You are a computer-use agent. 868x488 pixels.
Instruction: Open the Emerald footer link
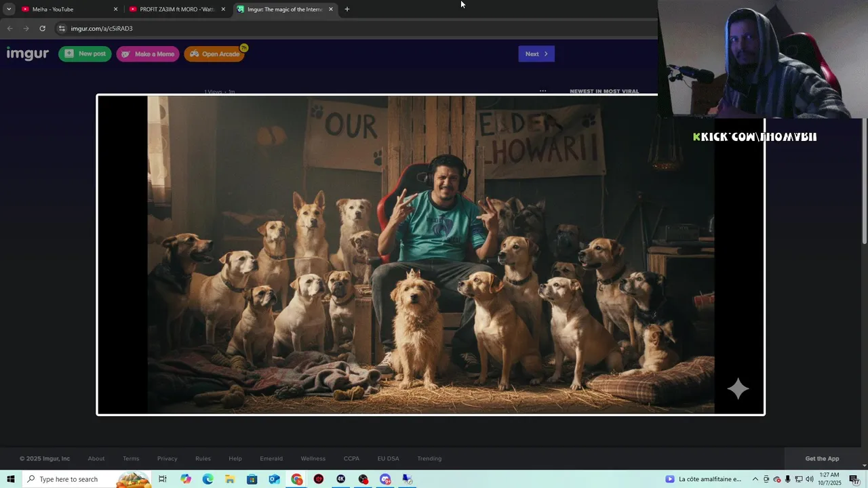(x=271, y=459)
